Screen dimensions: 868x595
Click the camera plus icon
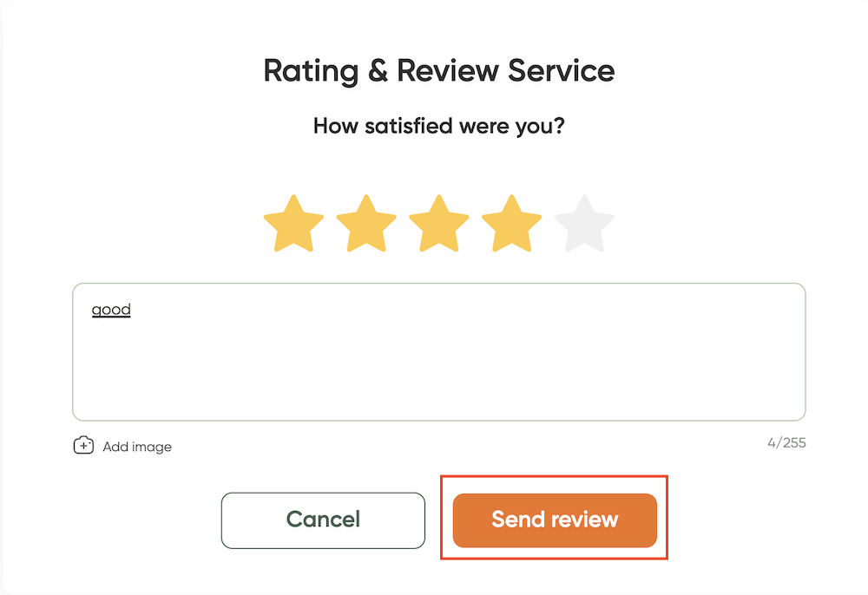[83, 445]
